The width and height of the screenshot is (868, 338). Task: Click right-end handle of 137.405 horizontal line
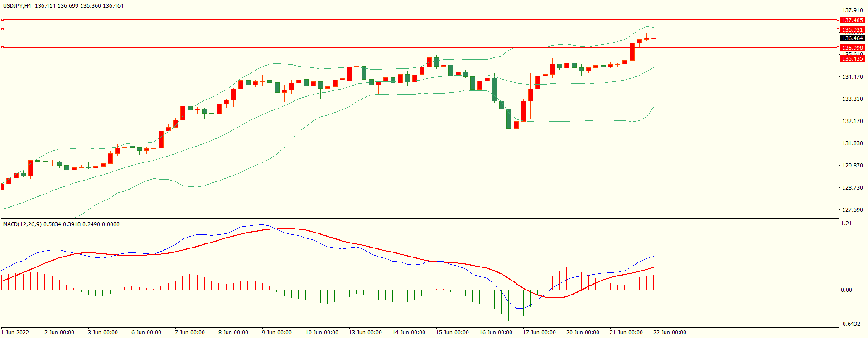(x=838, y=20)
